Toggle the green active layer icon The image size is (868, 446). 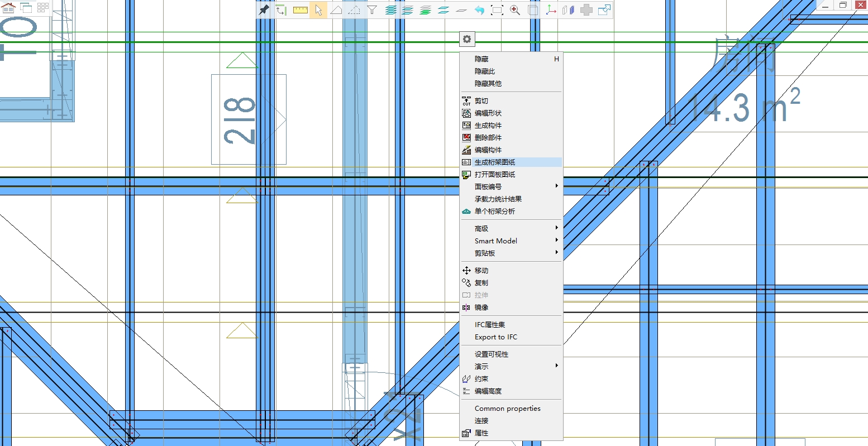coord(426,10)
